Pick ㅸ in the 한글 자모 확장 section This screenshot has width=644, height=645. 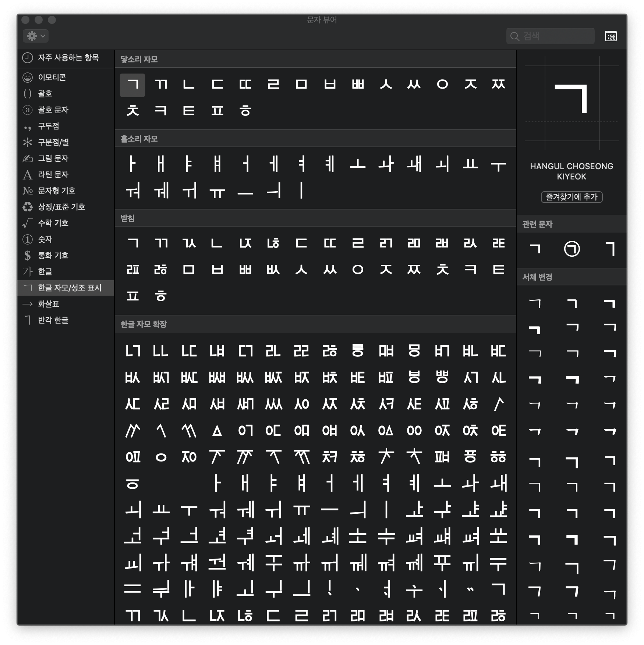tap(414, 378)
